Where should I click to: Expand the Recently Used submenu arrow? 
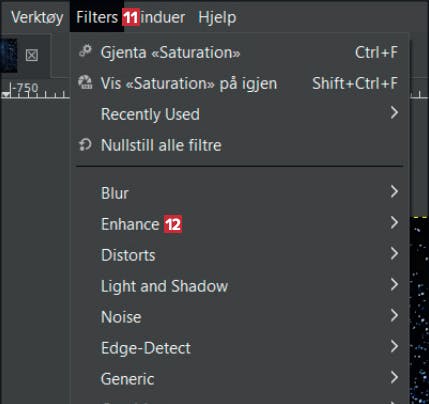click(394, 113)
